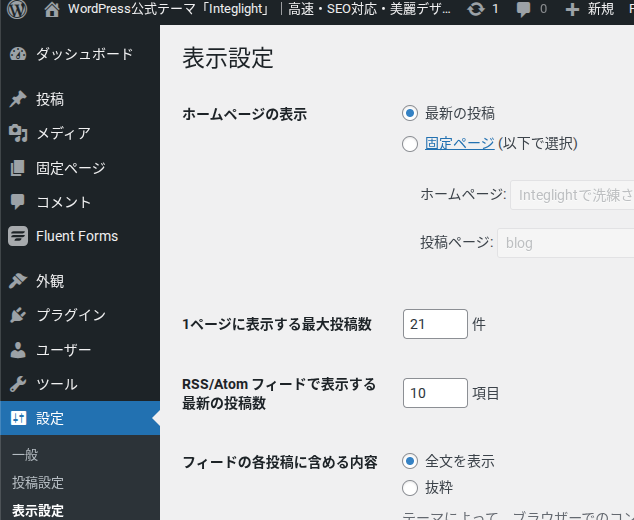Open the site home icon link
634x520 pixels.
point(52,9)
